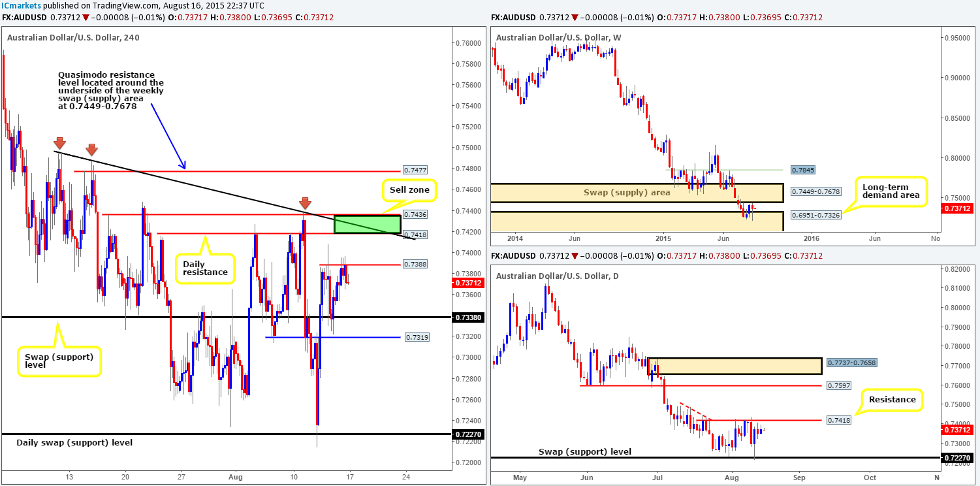Image resolution: width=980 pixels, height=486 pixels.
Task: Click the blue 0.7319 level label
Action: [417, 337]
